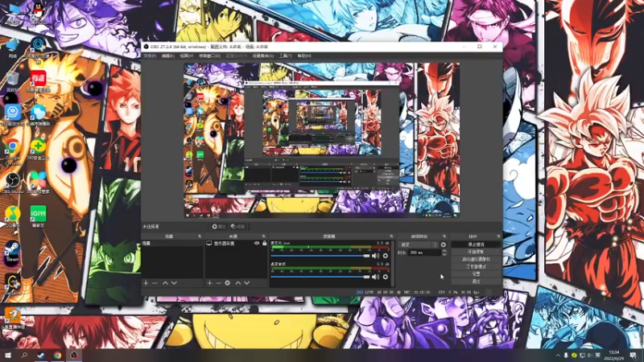Add a new source with the plus icon

click(x=210, y=283)
